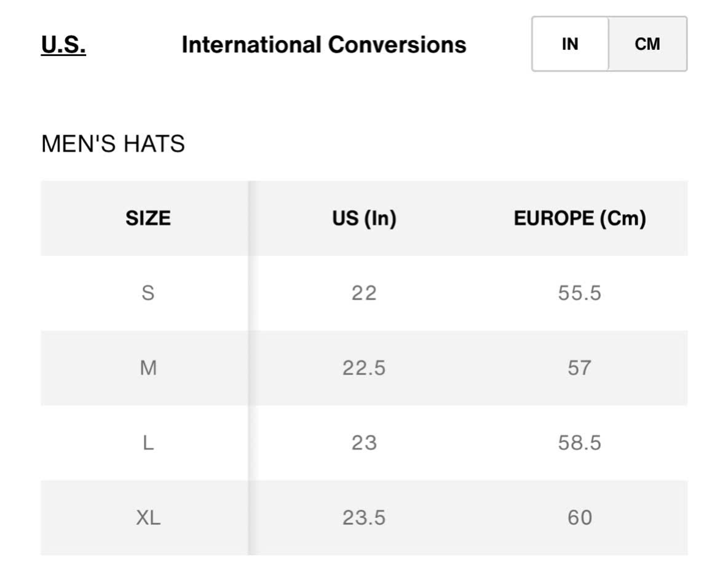This screenshot has height=583, width=728.
Task: Open the U.S. sizing tab
Action: [x=63, y=45]
